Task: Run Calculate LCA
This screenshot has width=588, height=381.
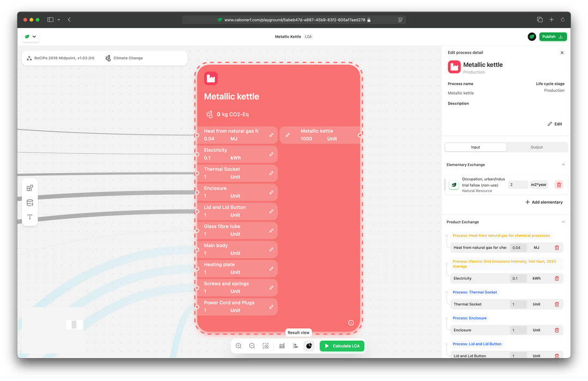Action: (x=341, y=346)
